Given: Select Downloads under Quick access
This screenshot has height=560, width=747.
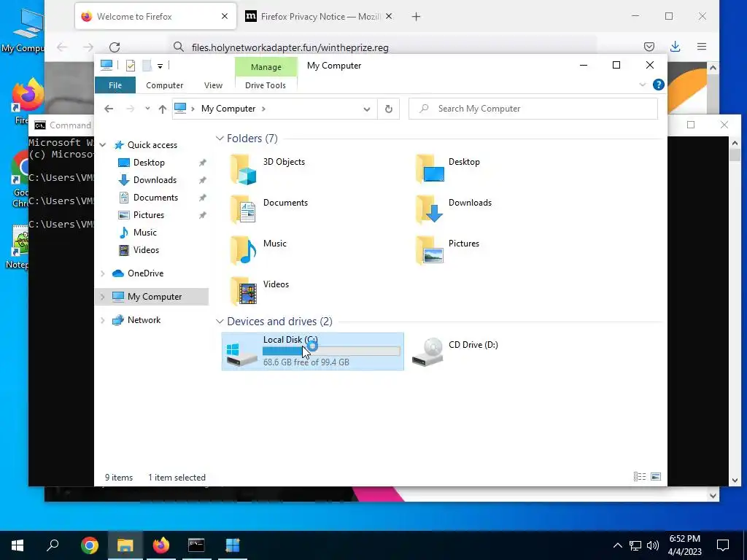Looking at the screenshot, I should [155, 180].
